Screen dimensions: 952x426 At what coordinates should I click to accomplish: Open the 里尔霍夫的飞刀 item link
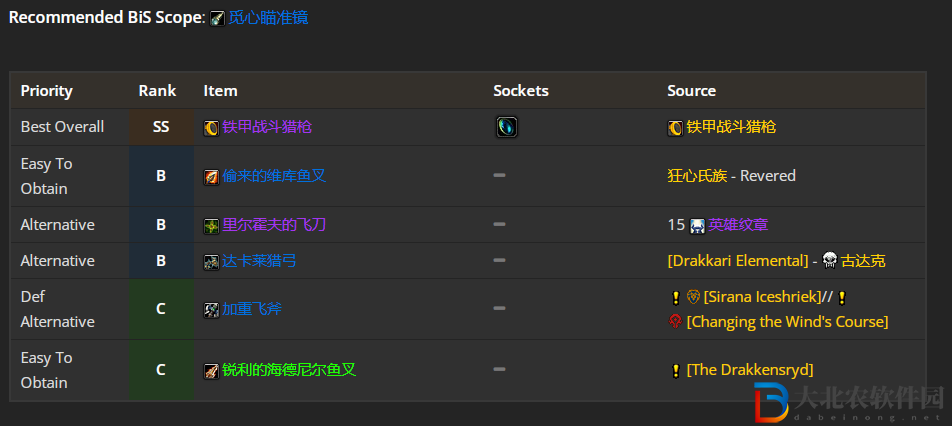click(x=274, y=225)
